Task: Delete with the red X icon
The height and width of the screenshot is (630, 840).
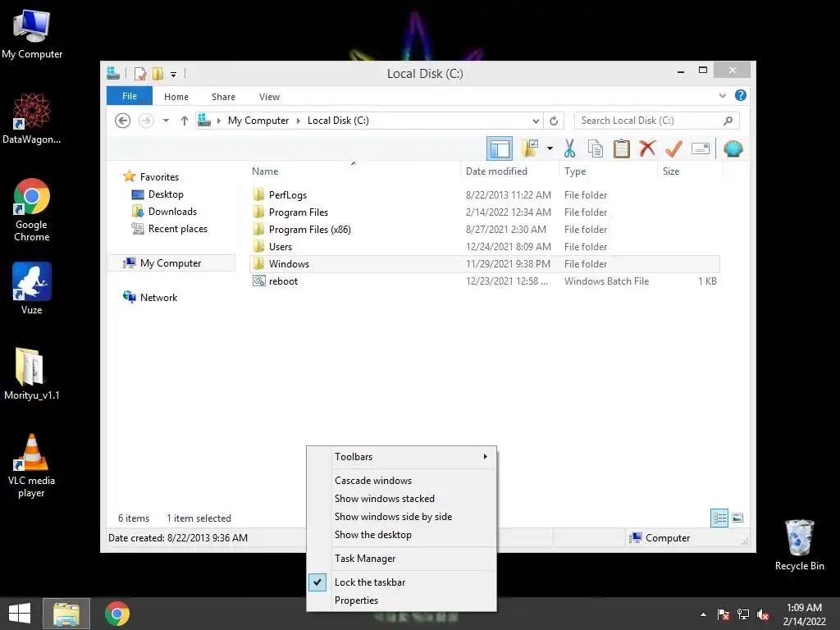Action: point(647,148)
